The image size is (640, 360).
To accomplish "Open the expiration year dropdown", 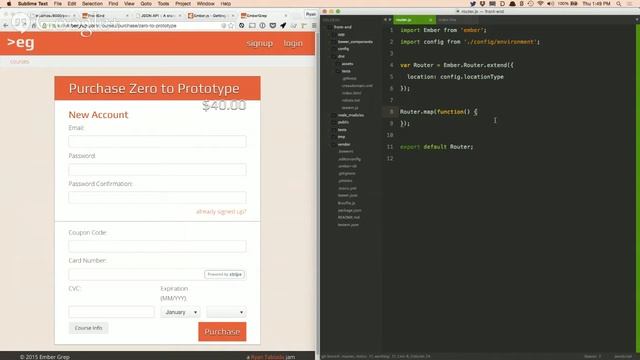I will (226, 312).
